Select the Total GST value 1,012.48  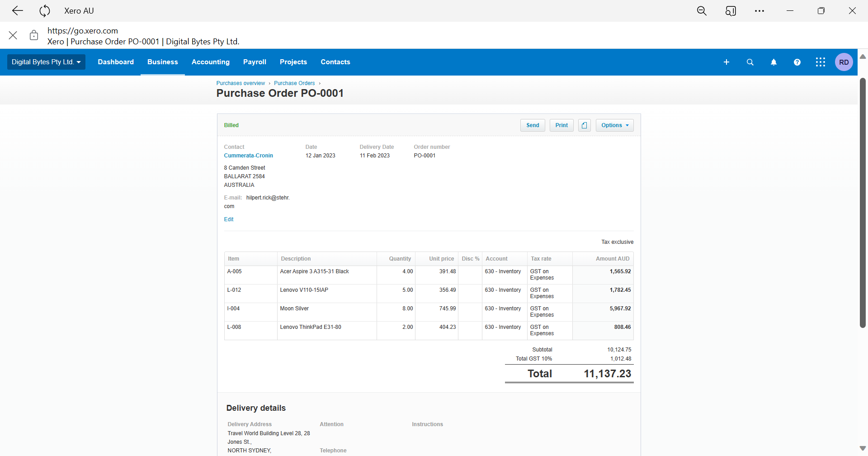coord(621,359)
